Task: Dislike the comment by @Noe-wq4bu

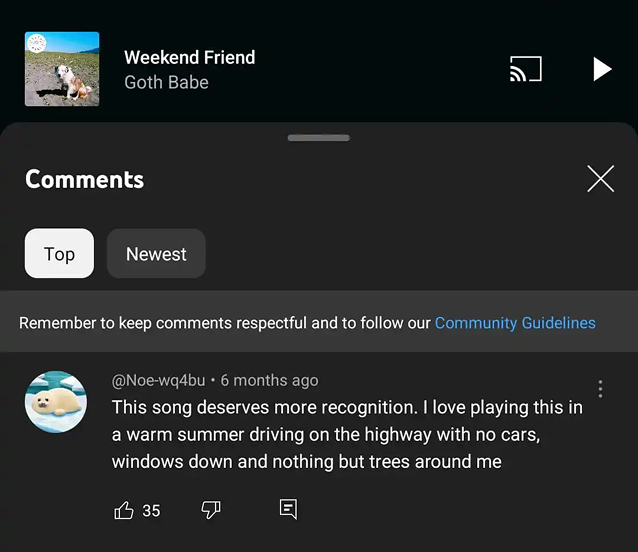Action: coord(211,510)
